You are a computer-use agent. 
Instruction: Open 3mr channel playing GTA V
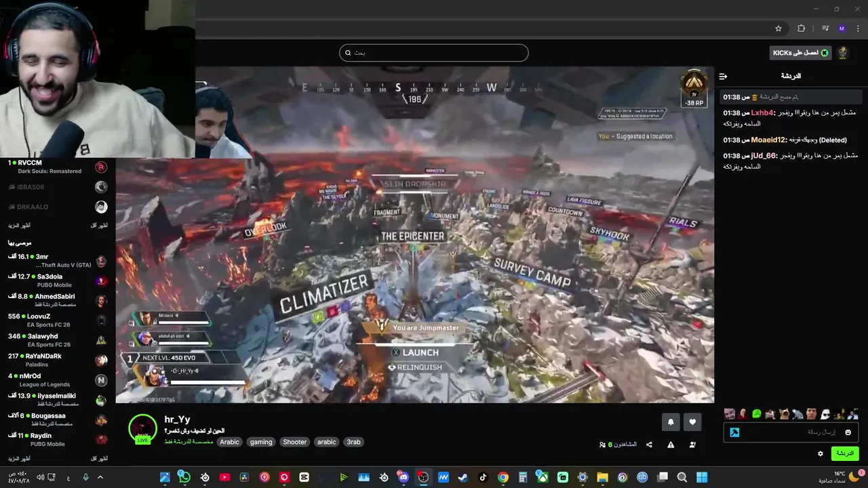point(58,261)
